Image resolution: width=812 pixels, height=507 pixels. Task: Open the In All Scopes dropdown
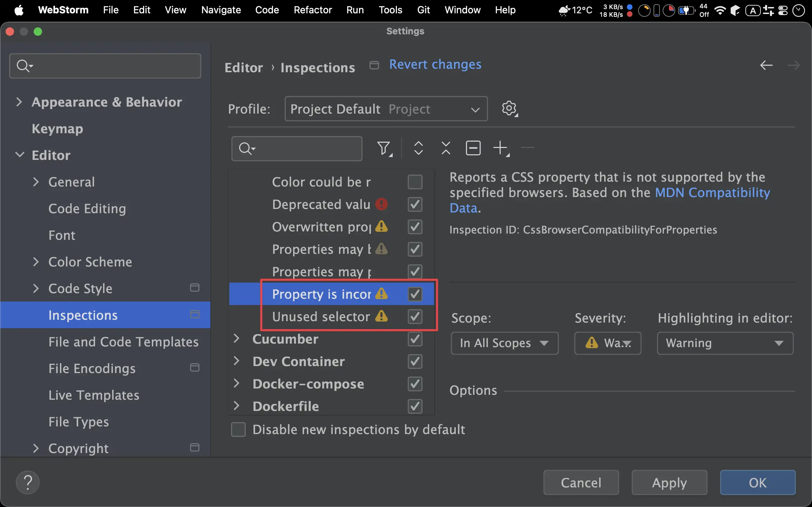point(504,343)
